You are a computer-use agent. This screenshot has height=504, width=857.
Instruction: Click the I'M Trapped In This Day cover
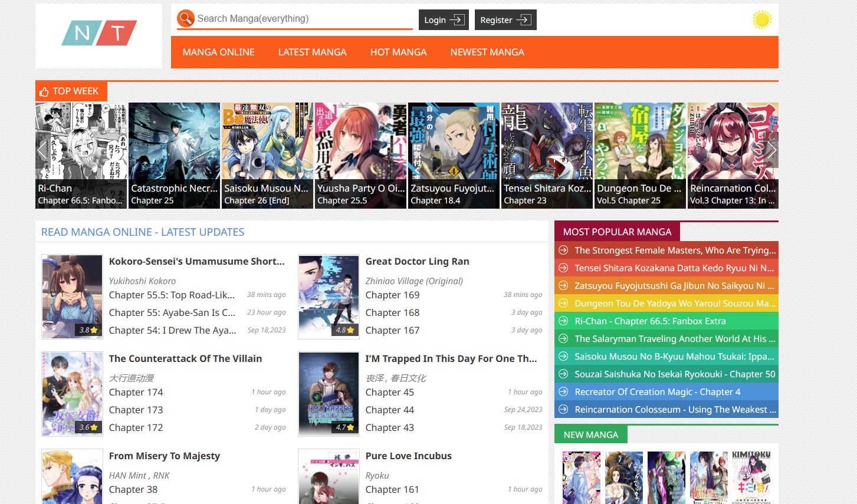329,394
